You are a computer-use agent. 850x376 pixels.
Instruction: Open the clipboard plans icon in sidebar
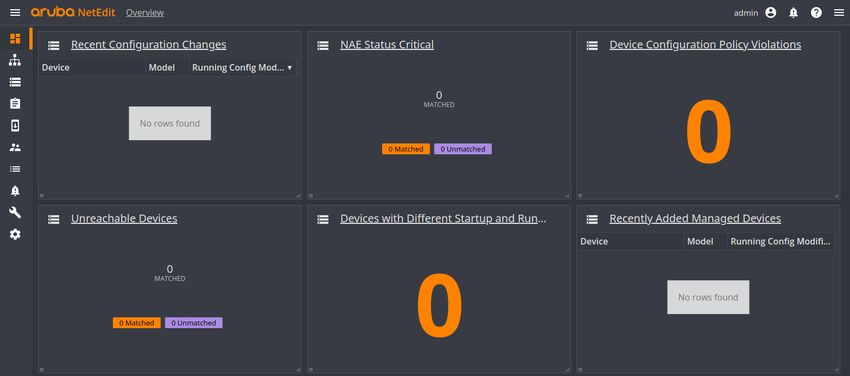pos(15,103)
